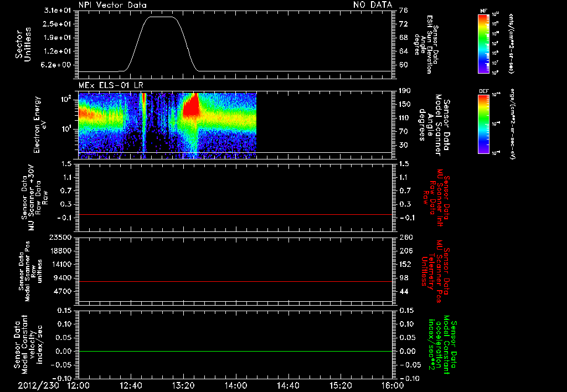Click the 4700 tick value
Image resolution: width=567 pixels, height=392 pixels.
(63, 291)
